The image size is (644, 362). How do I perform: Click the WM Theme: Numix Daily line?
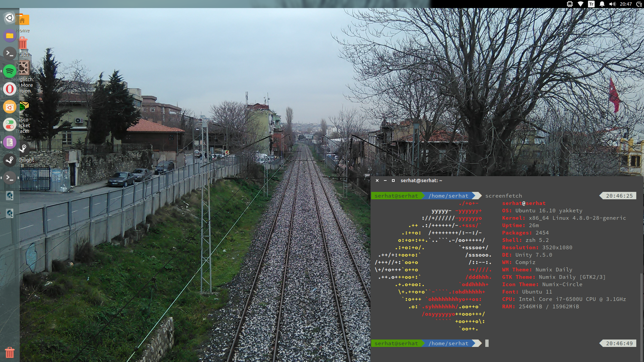pos(537,270)
